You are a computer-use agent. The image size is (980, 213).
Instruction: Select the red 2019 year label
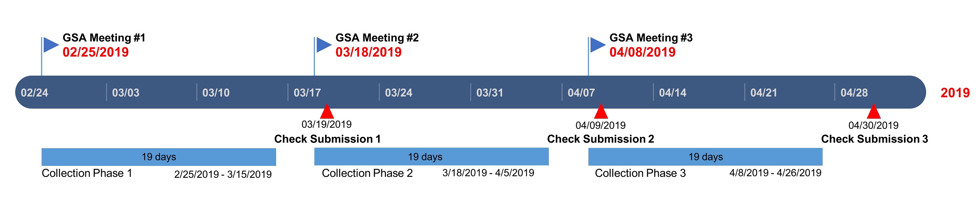(955, 93)
